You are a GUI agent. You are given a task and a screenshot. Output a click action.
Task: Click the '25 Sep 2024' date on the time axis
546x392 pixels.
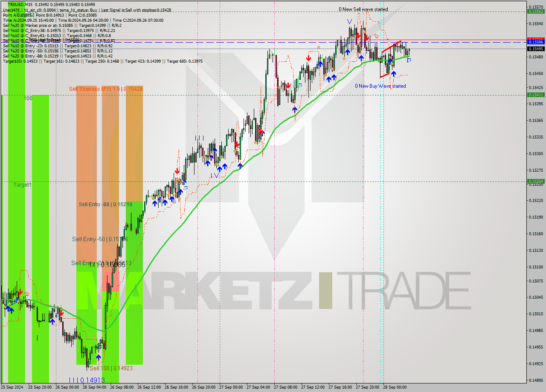coord(12,387)
